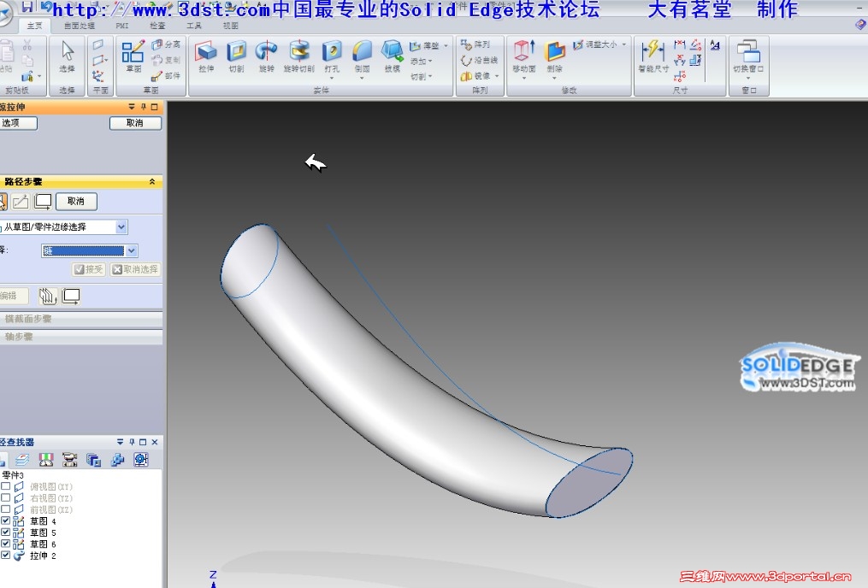Select 沿曲线 along-curve pattern tool
The width and height of the screenshot is (868, 588).
coord(480,60)
